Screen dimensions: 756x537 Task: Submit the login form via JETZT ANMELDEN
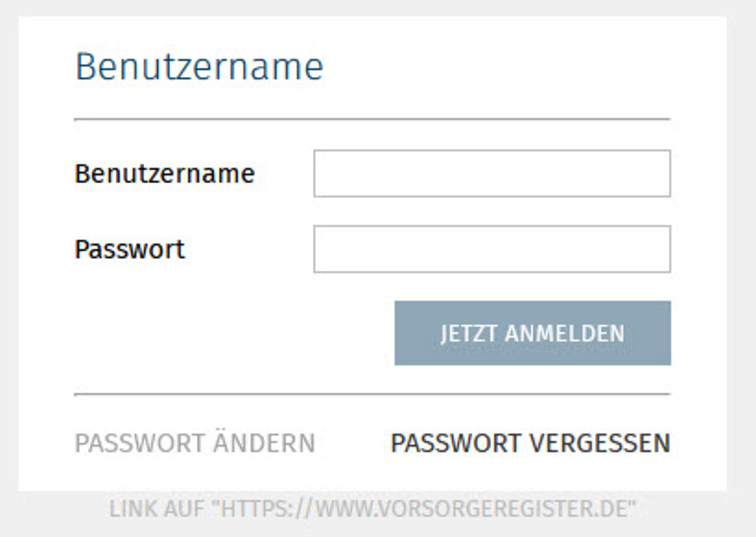(x=532, y=333)
